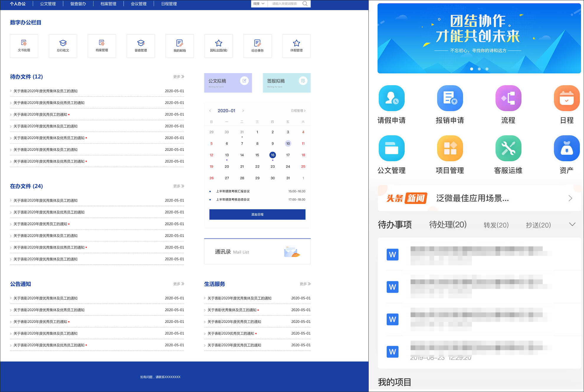The height and width of the screenshot is (392, 584).
Task: Open the 因私出国(境) star icon tile
Action: pos(219,46)
